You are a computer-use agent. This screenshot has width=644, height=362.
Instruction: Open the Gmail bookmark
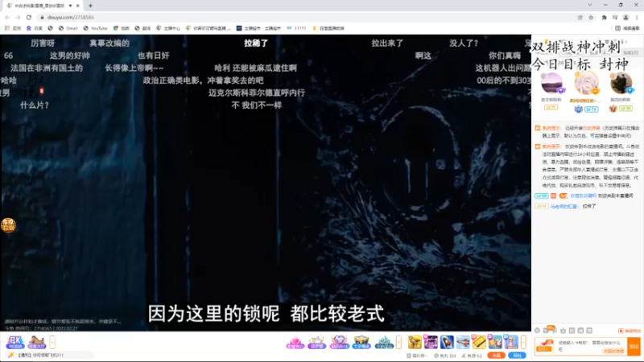point(68,28)
